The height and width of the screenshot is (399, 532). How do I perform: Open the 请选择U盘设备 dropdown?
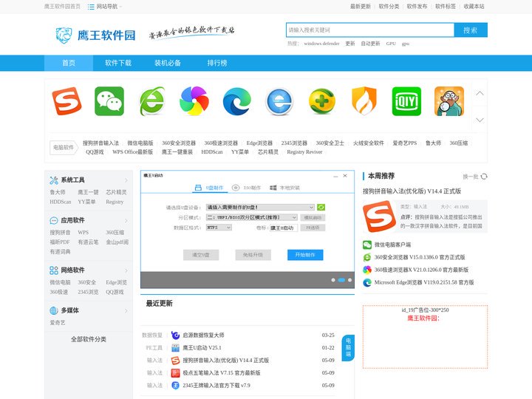(260, 207)
